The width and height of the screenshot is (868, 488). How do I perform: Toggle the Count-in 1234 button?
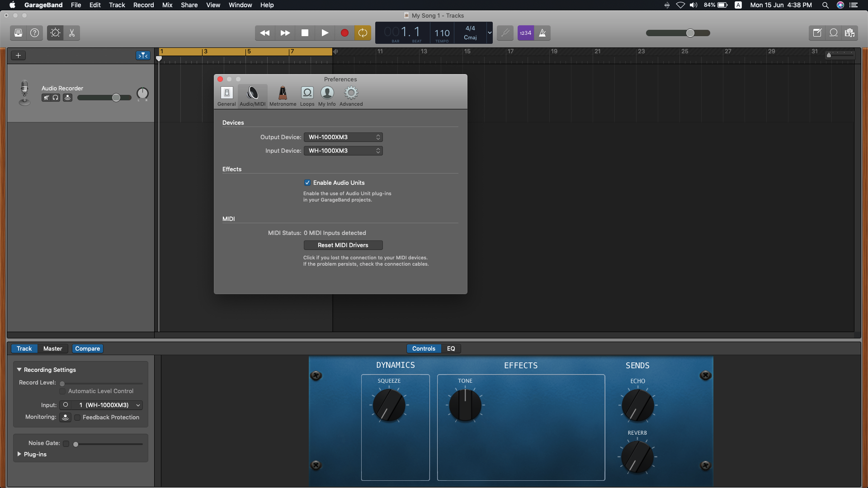525,33
